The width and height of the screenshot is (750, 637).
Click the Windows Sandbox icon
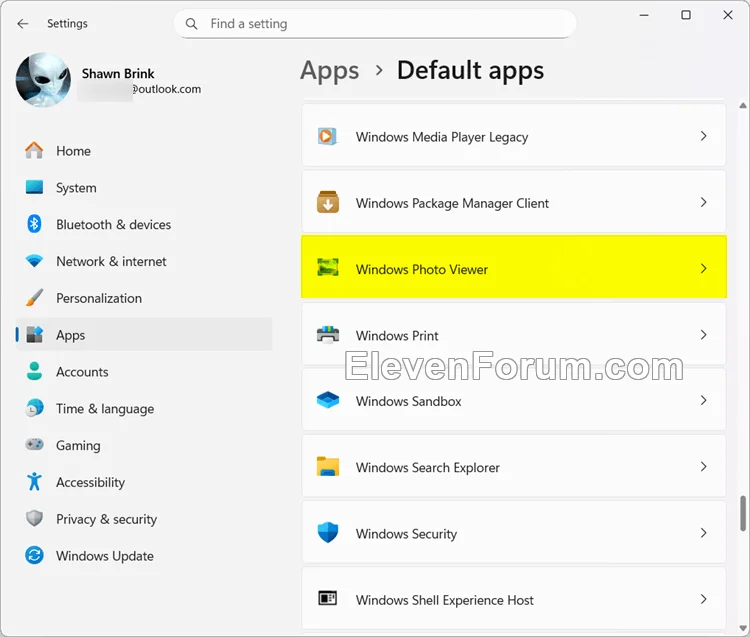(328, 400)
